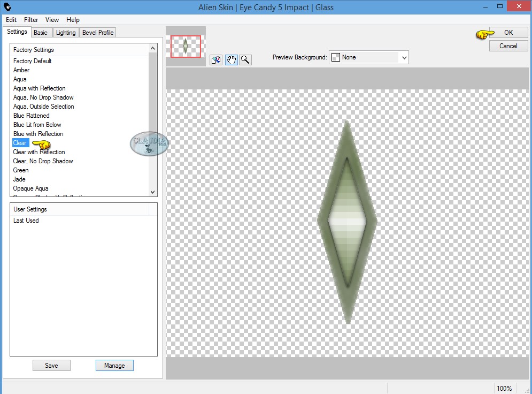532x394 pixels.
Task: Select the Green preset
Action: tap(21, 171)
